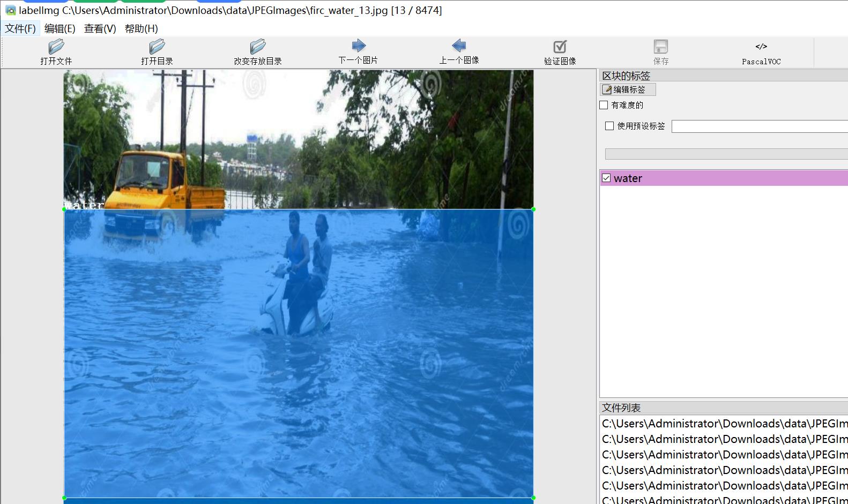Click the Edit Label (编辑标签) button
Image resolution: width=848 pixels, height=504 pixels.
(628, 89)
